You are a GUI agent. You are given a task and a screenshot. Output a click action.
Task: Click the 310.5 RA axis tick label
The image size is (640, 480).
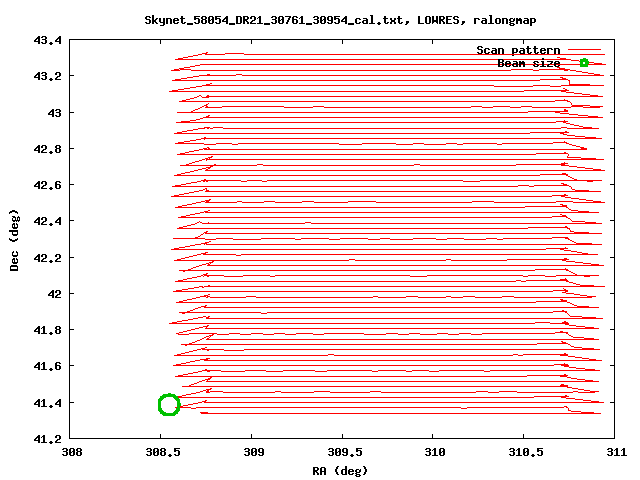(526, 452)
